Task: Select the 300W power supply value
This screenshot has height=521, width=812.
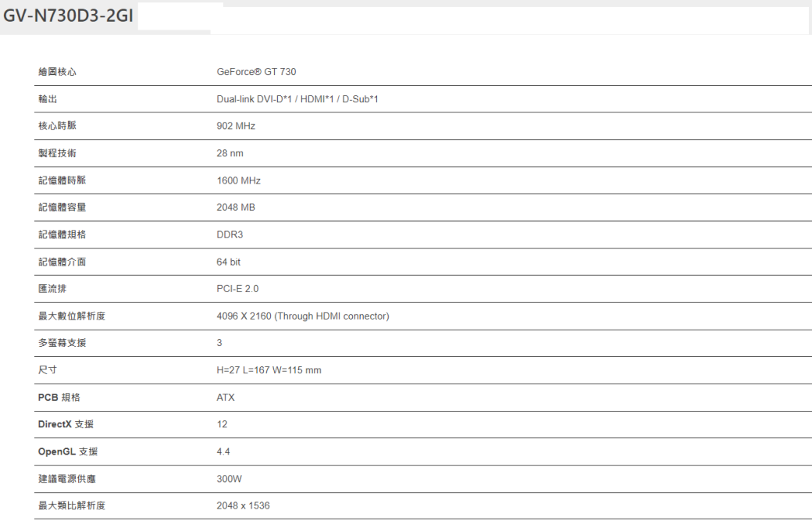Action: click(x=229, y=479)
